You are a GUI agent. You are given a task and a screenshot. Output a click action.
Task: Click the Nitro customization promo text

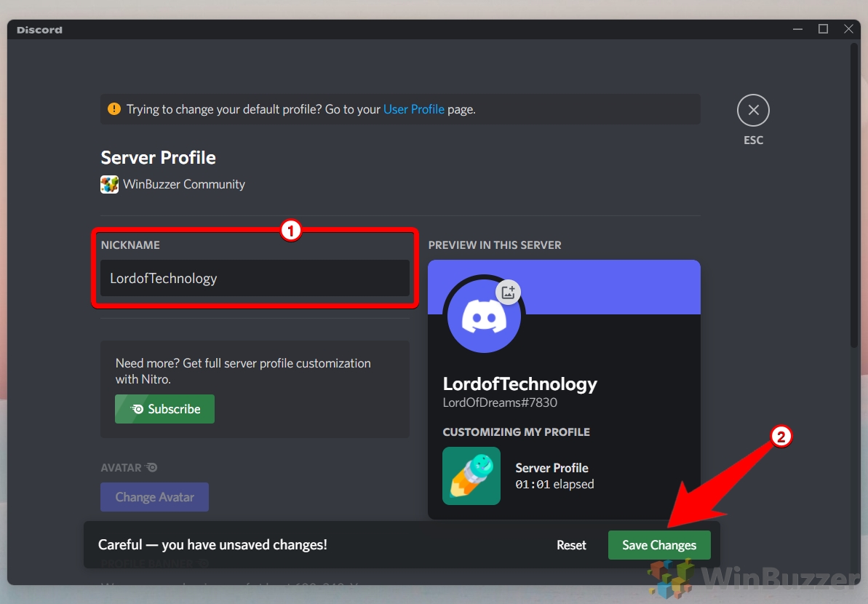[243, 371]
